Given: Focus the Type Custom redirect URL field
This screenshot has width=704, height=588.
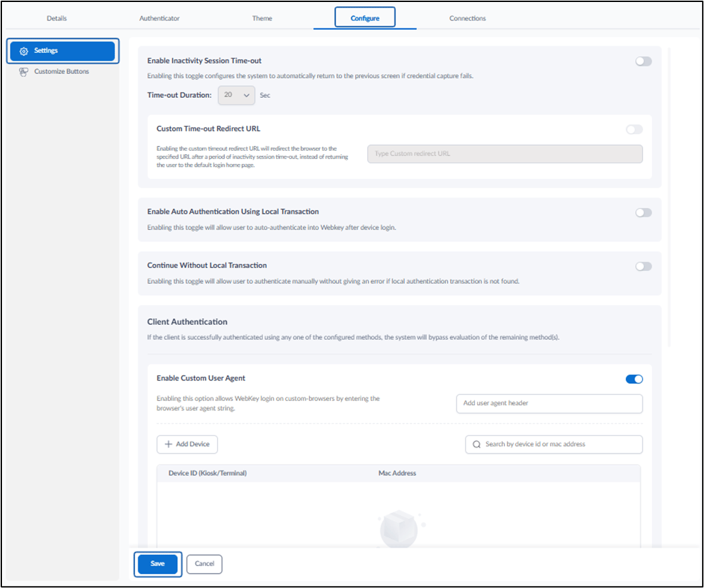Looking at the screenshot, I should coord(505,153).
